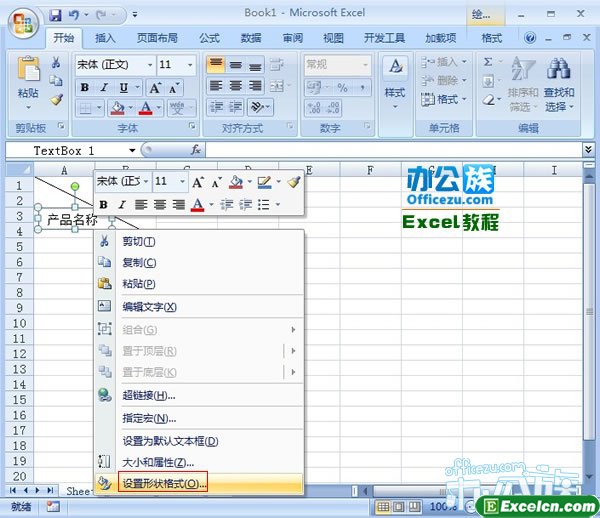Save the workbook from the quick access toolbar
Image resolution: width=600 pixels, height=518 pixels.
55,15
